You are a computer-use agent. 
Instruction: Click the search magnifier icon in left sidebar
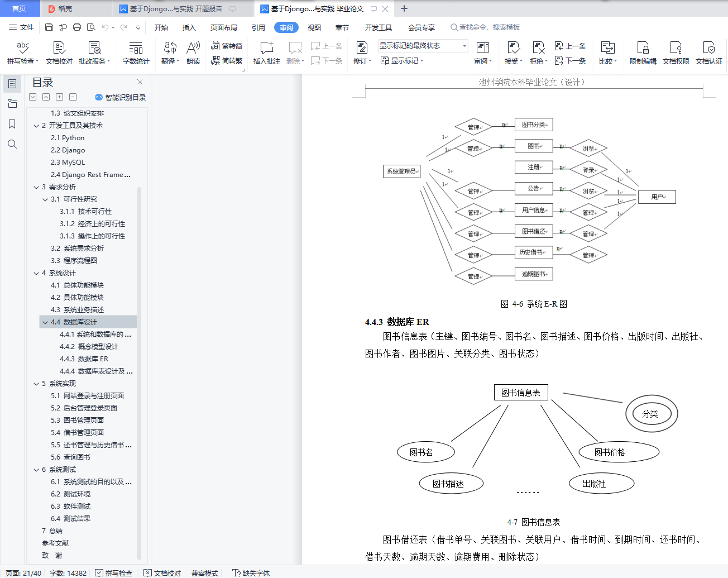(12, 144)
